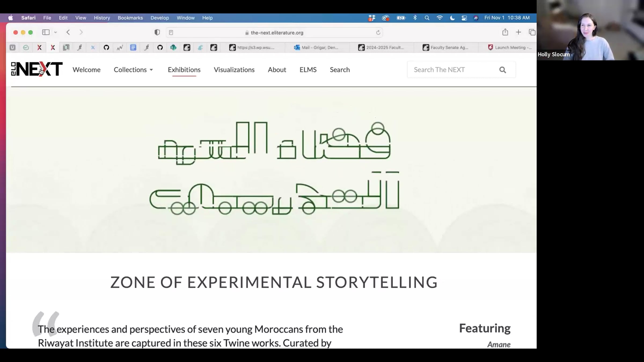644x362 pixels.
Task: Show Reader view from address bar icon
Action: [171, 32]
